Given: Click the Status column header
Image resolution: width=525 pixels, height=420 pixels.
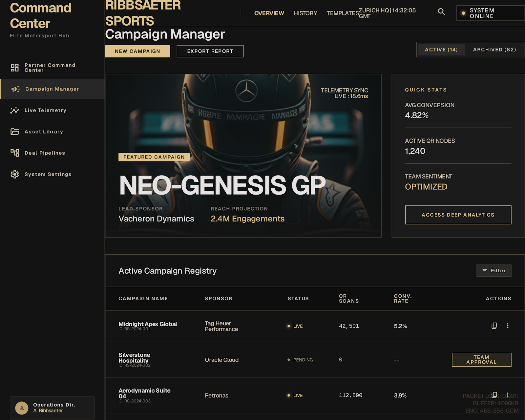Looking at the screenshot, I should tap(298, 299).
